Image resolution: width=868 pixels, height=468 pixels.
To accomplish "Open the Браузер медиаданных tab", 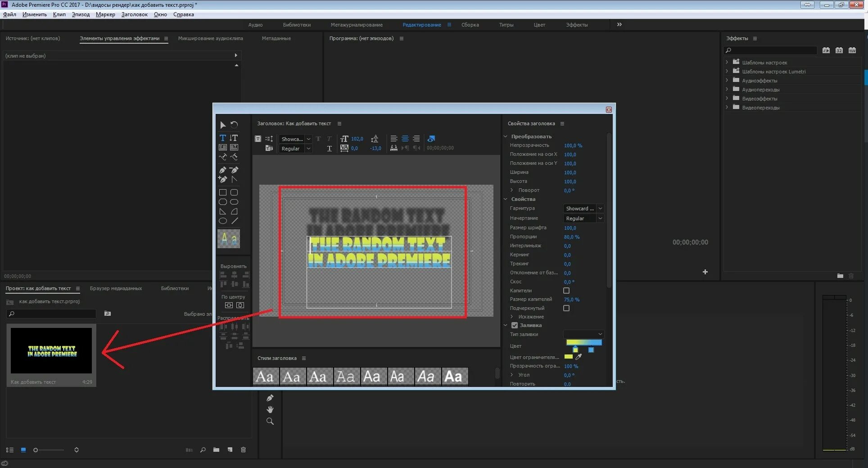I will (x=116, y=288).
